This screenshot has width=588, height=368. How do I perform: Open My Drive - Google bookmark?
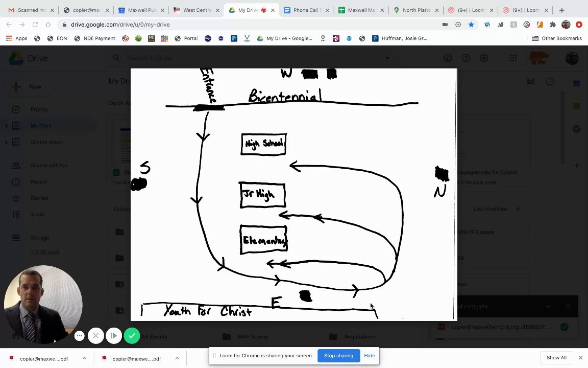pos(284,38)
